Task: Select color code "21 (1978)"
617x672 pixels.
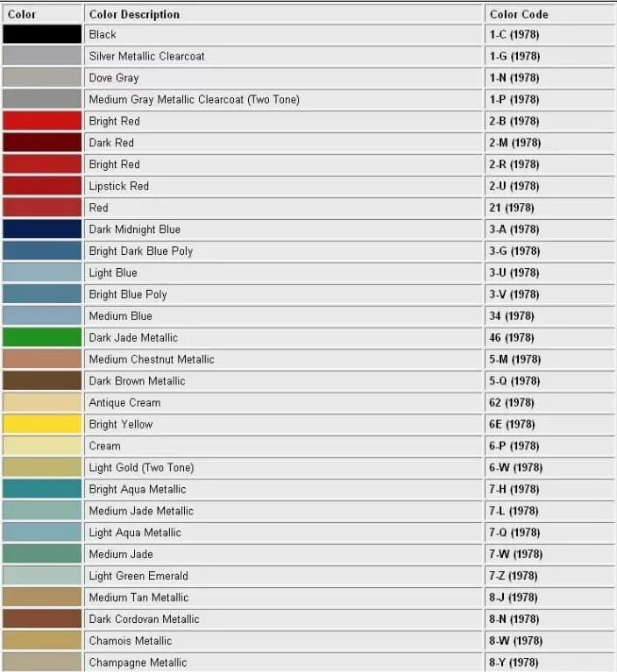Action: pyautogui.click(x=512, y=208)
